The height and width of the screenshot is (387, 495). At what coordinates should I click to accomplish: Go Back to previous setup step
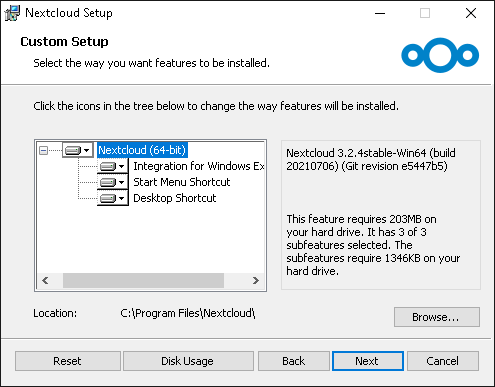(294, 361)
